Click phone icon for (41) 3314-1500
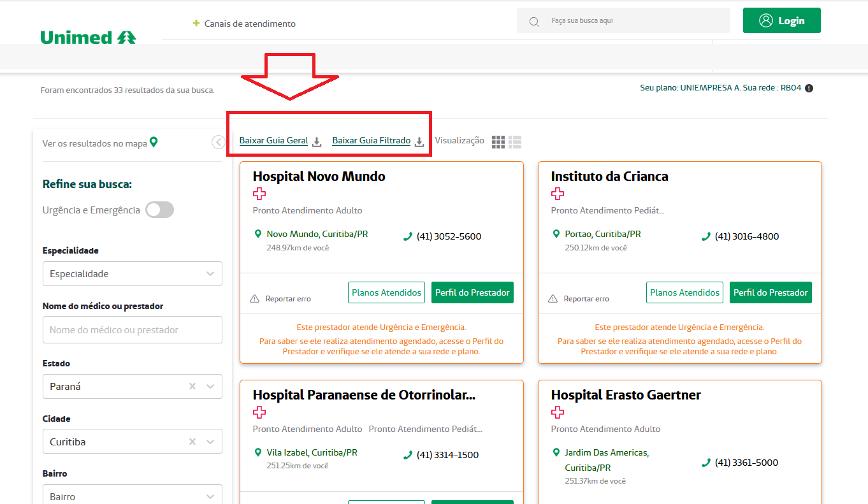The height and width of the screenshot is (504, 868). coord(408,455)
